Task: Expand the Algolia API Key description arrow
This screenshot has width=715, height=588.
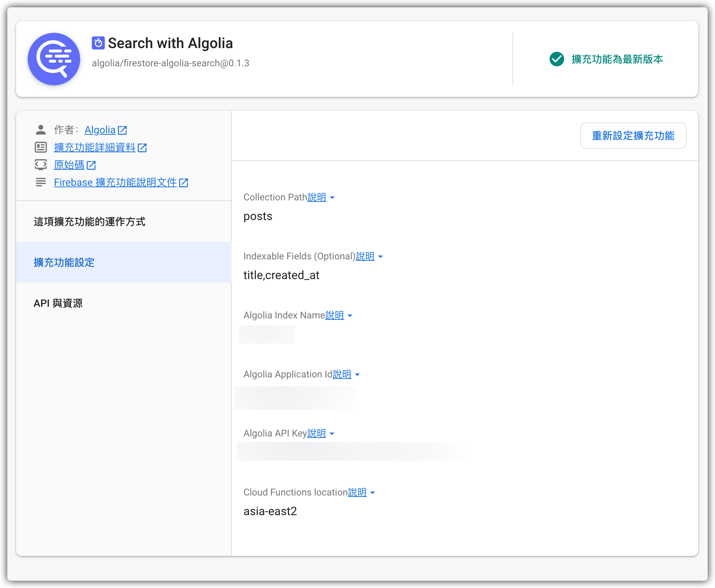Action: 332,434
